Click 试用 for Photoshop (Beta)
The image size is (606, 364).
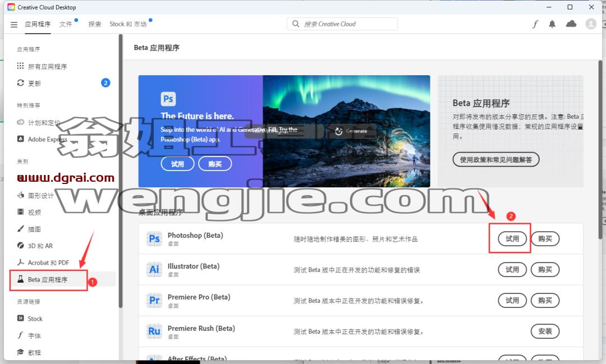coord(512,239)
